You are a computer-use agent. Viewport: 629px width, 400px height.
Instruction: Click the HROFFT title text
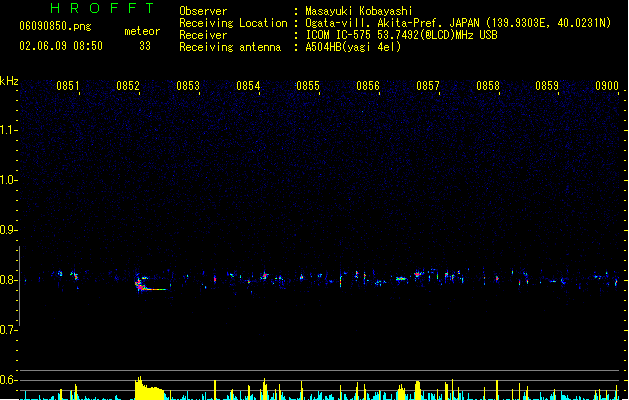click(x=103, y=8)
